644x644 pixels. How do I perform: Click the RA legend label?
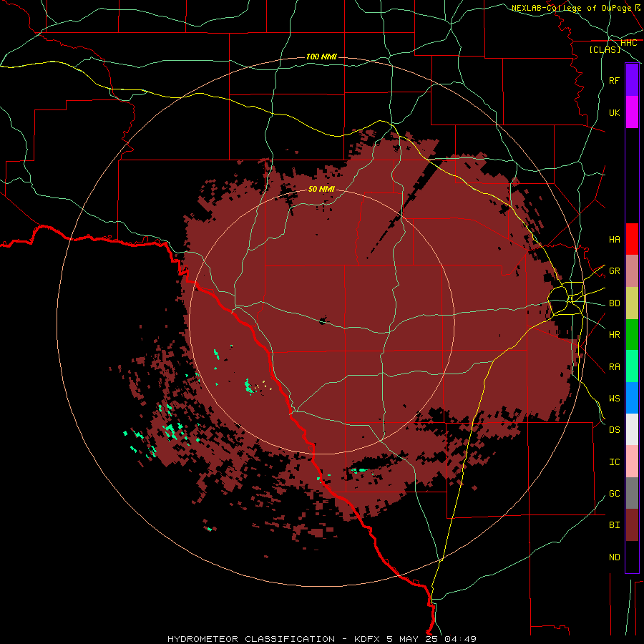coord(615,366)
